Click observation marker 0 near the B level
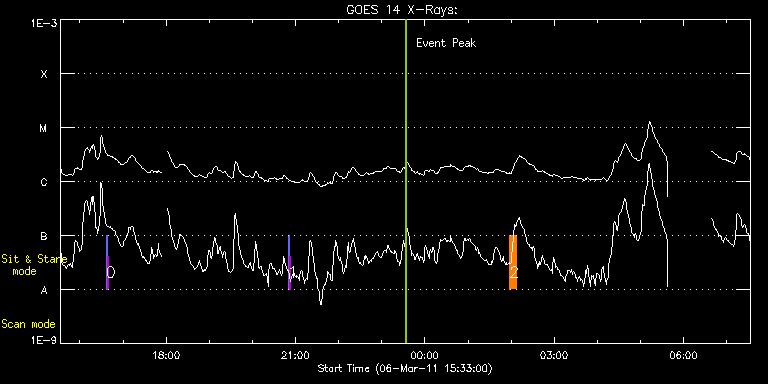Image resolution: width=768 pixels, height=384 pixels. click(107, 263)
